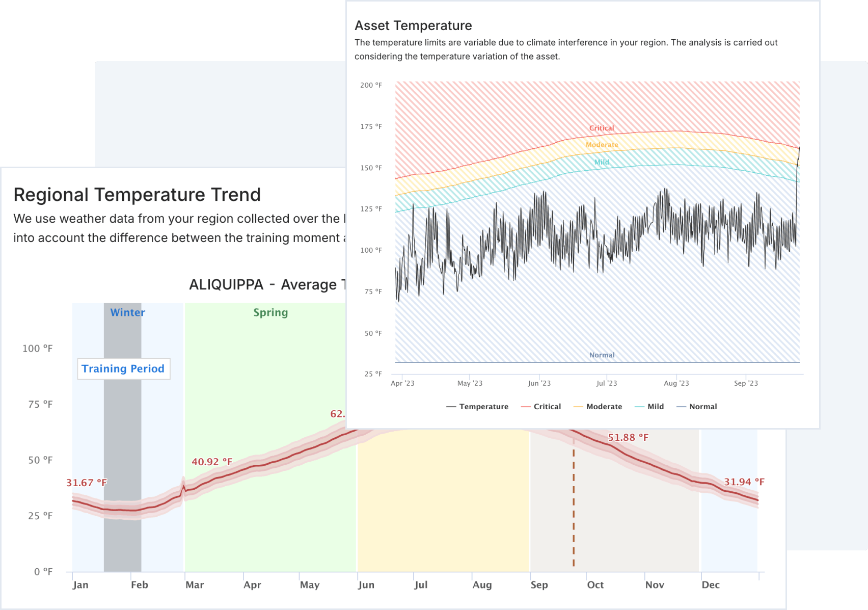Viewport: 868px width, 610px height.
Task: Select the Winter season label
Action: click(x=128, y=312)
